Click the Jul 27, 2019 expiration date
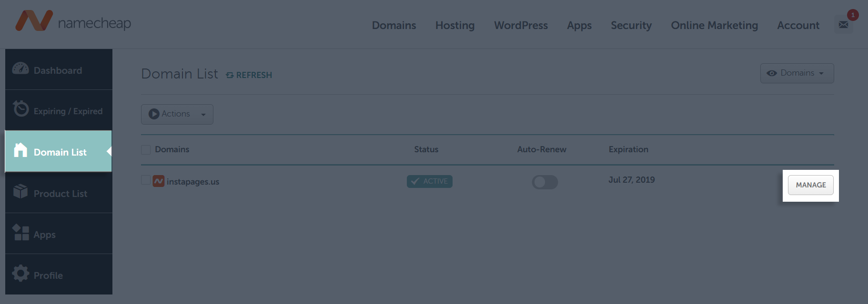Image resolution: width=868 pixels, height=304 pixels. click(x=632, y=180)
